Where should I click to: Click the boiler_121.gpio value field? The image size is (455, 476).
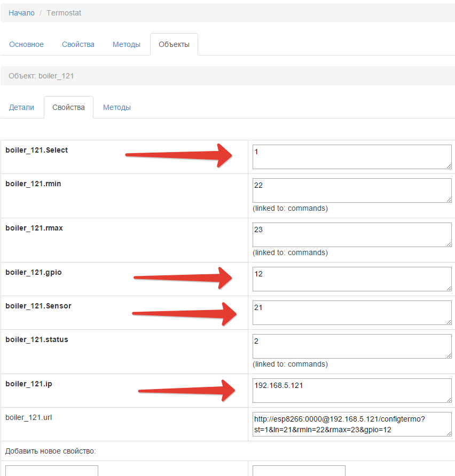coord(352,279)
